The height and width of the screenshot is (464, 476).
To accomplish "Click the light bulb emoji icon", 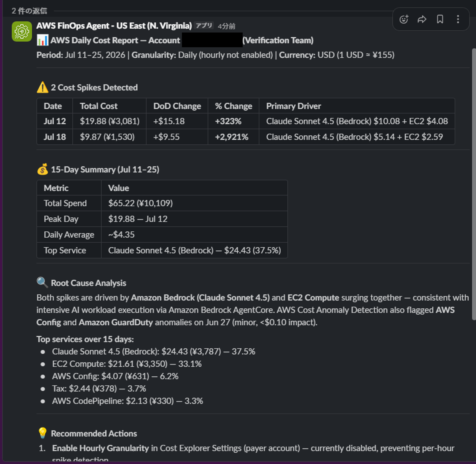I will pyautogui.click(x=42, y=433).
